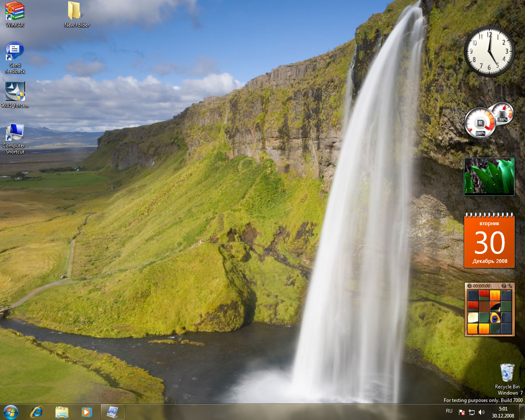The width and height of the screenshot is (525, 420).
Task: Open Windows Explorer from the taskbar
Action: (62, 412)
